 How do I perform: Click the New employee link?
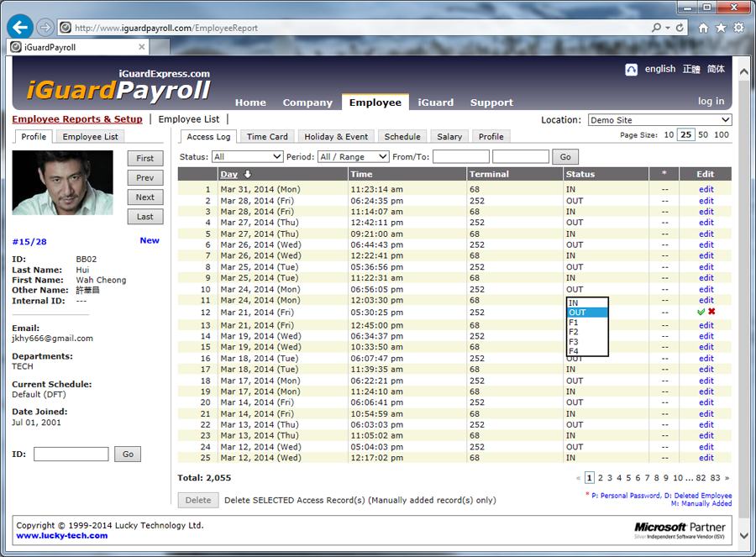(x=150, y=240)
